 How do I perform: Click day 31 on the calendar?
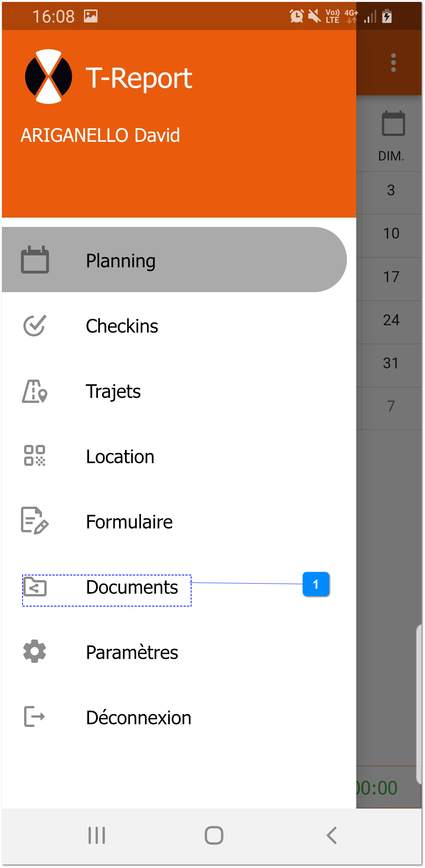pyautogui.click(x=393, y=363)
